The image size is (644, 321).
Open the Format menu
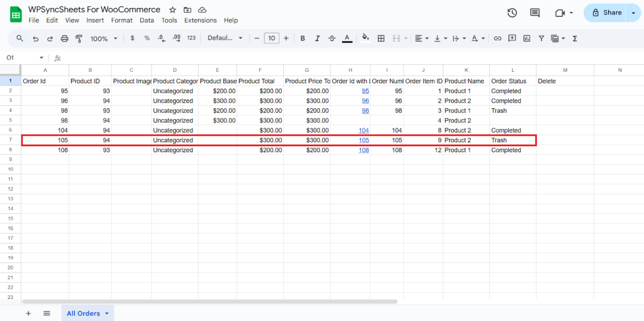[122, 20]
